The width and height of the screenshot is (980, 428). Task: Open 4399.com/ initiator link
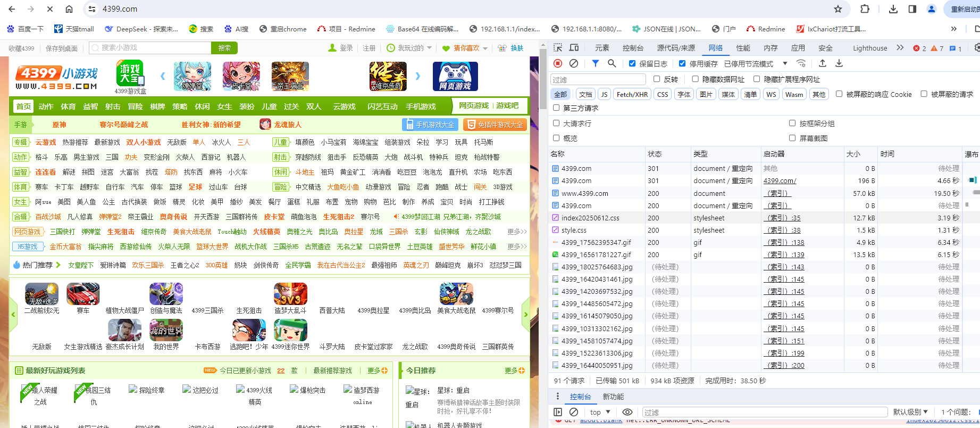pos(780,180)
